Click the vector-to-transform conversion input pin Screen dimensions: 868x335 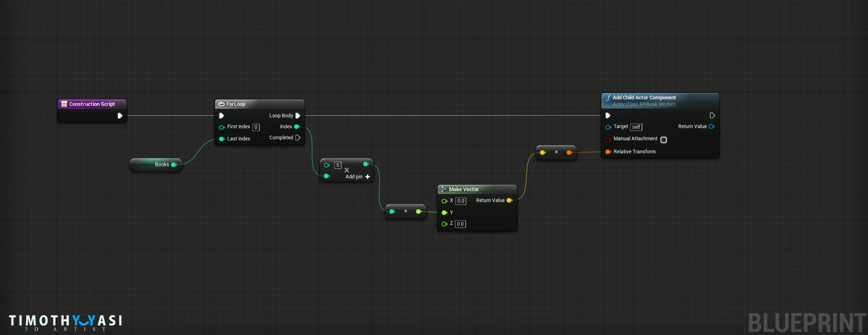(x=543, y=153)
